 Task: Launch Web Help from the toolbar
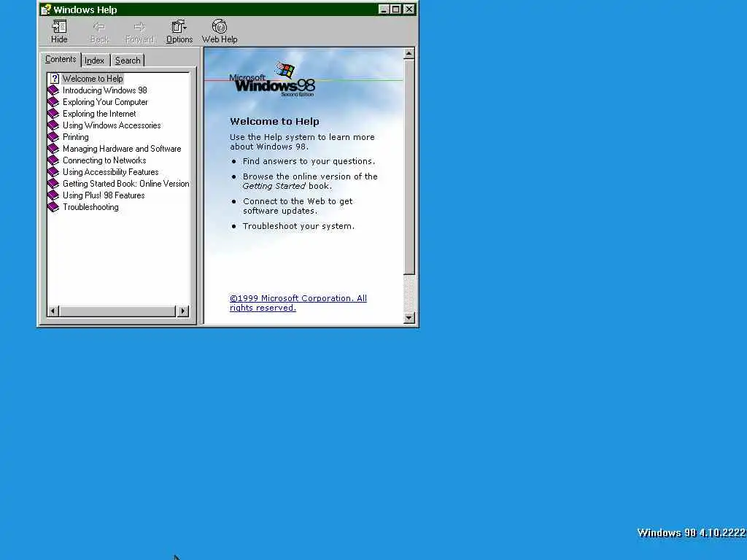coord(219,31)
